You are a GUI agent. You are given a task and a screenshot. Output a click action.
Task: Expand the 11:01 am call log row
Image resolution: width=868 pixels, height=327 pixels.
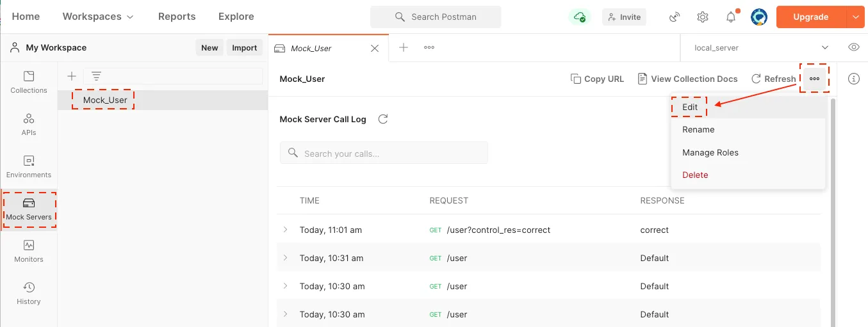click(285, 230)
